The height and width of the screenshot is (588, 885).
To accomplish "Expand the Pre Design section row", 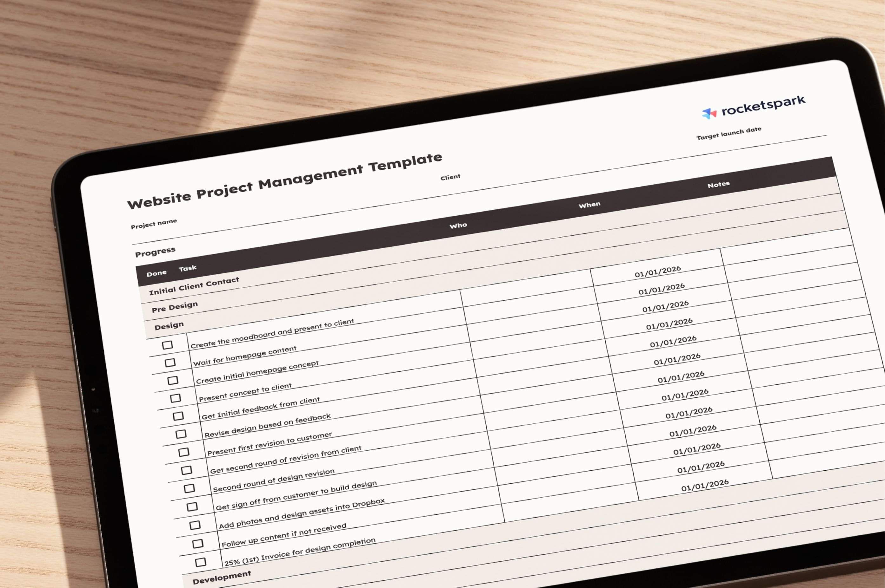I will coord(175,307).
